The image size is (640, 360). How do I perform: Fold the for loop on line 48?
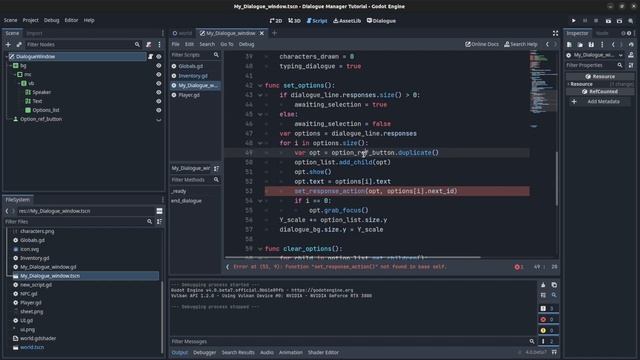click(260, 143)
